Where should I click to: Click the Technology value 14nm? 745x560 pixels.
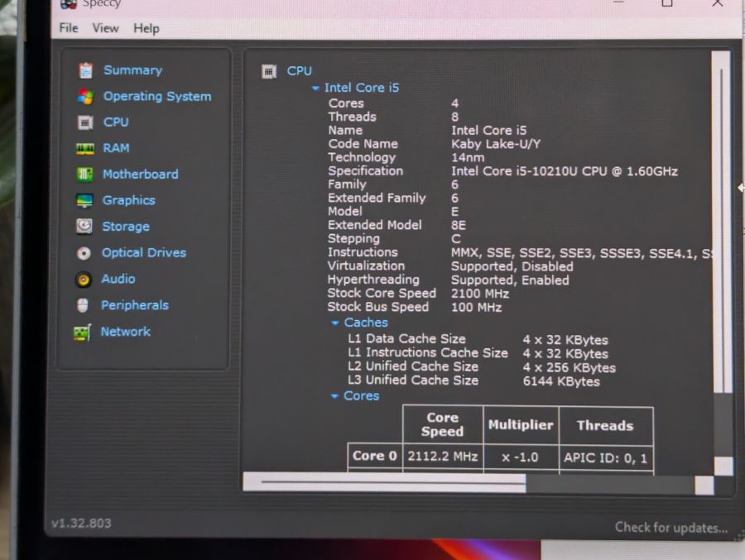[468, 158]
